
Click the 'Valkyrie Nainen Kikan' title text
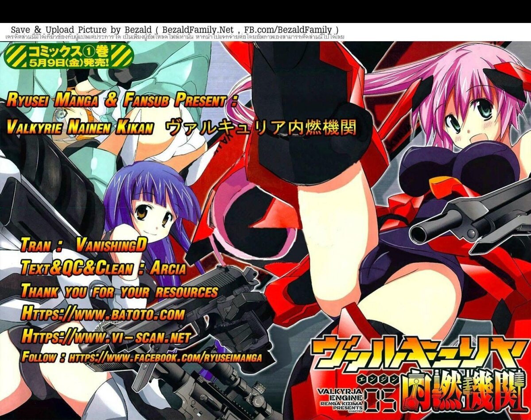pyautogui.click(x=80, y=128)
